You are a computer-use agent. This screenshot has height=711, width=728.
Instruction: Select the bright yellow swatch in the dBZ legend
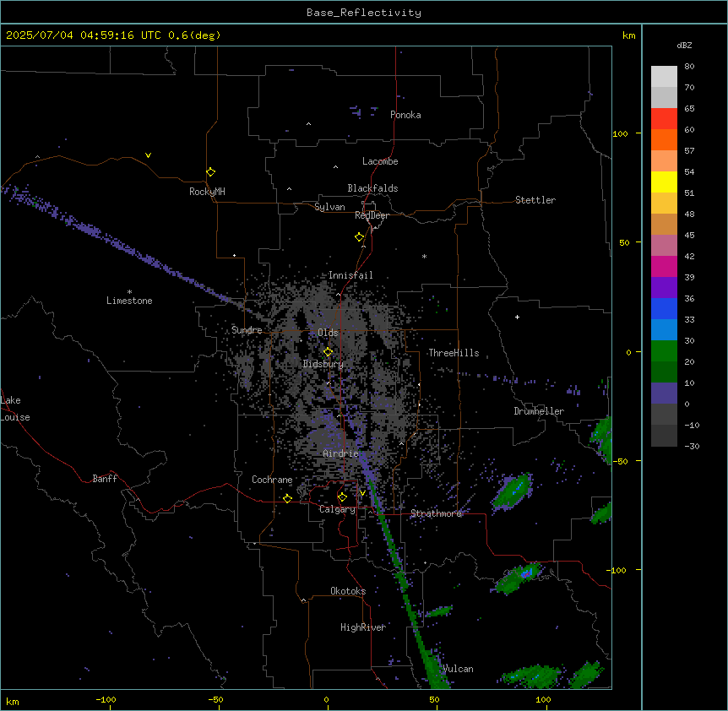click(664, 182)
